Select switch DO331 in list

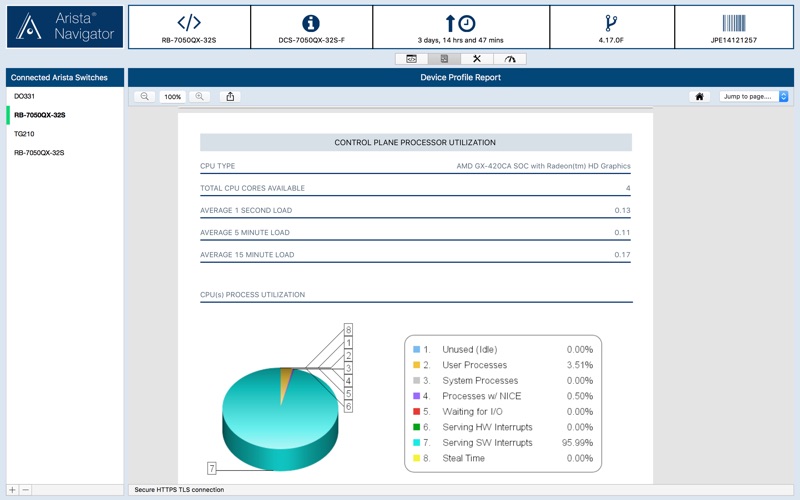pyautogui.click(x=65, y=96)
